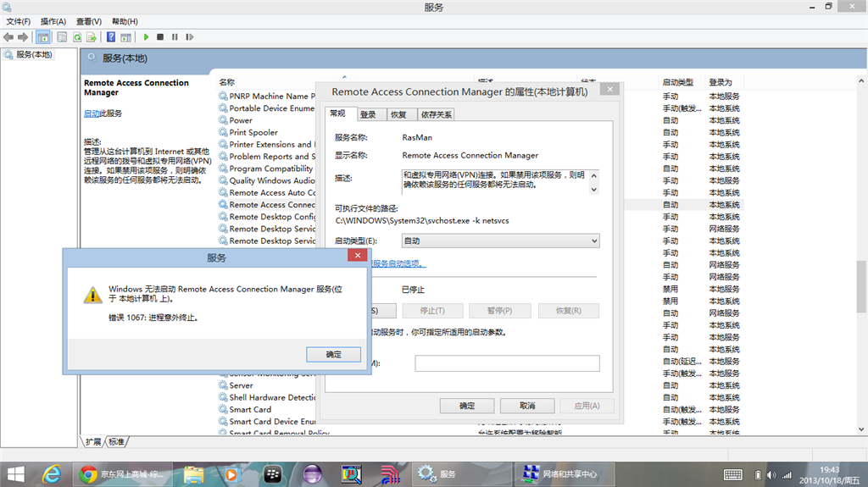This screenshot has height=487, width=868.
Task: Click the Properties toolbar icon
Action: click(x=62, y=37)
